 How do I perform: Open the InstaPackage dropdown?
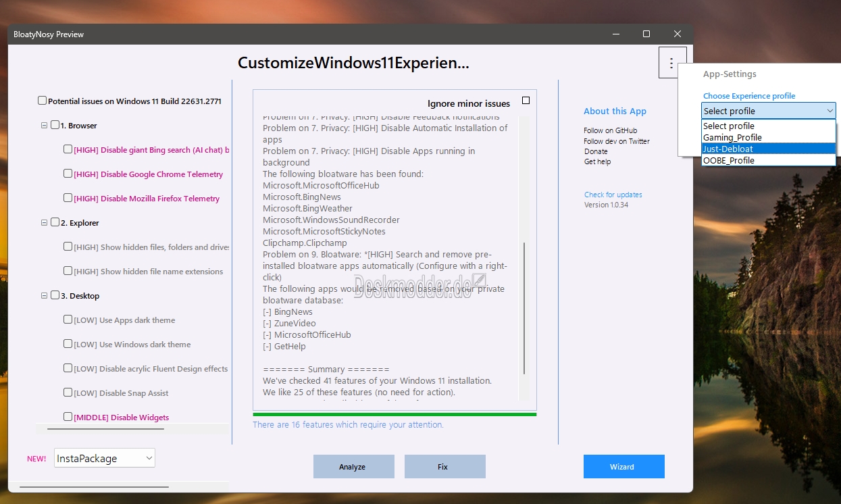(x=105, y=458)
